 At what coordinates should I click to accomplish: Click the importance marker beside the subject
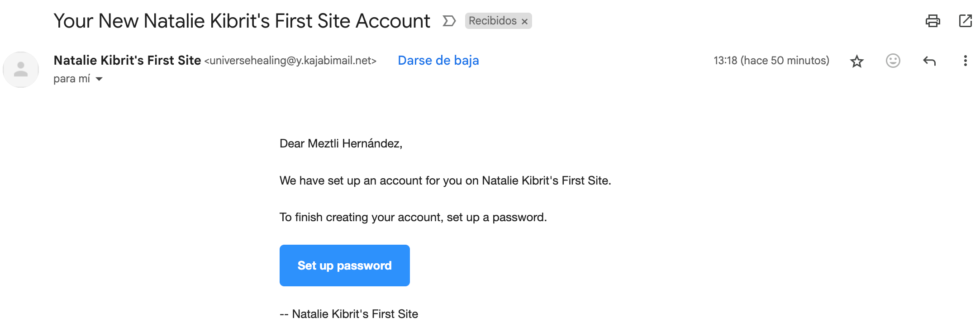click(x=448, y=21)
